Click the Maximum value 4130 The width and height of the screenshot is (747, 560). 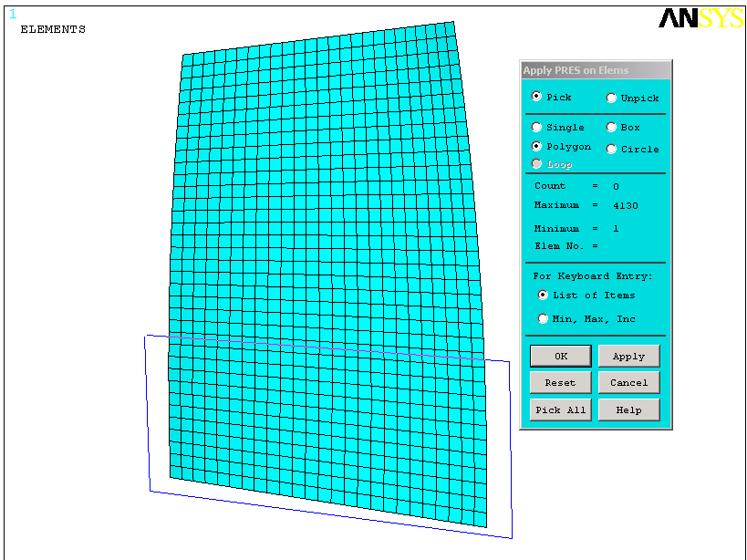point(626,206)
